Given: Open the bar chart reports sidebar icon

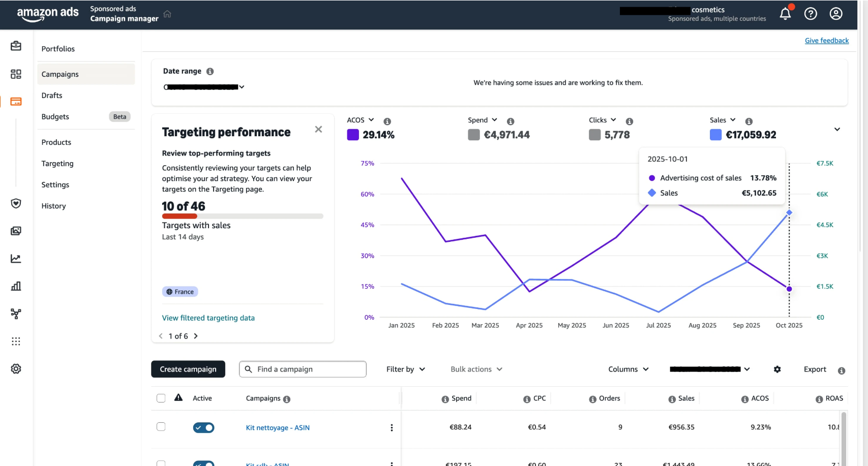Looking at the screenshot, I should (x=16, y=286).
